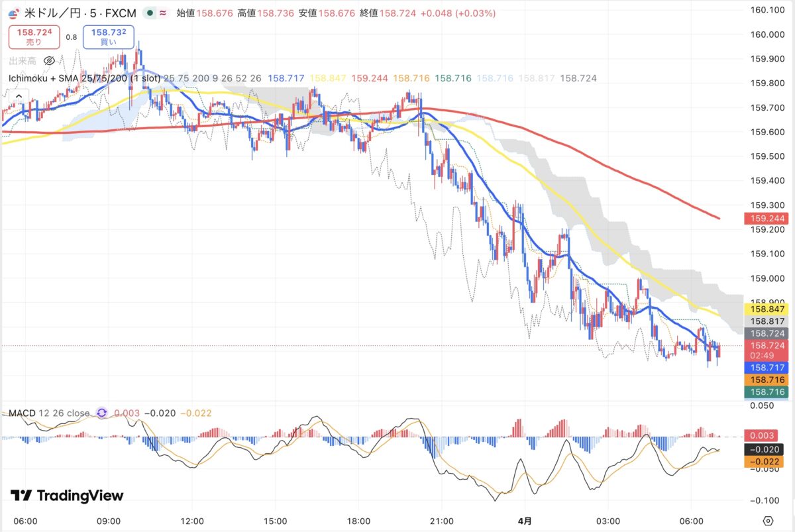Open chart settings hexagon icon

tap(768, 521)
